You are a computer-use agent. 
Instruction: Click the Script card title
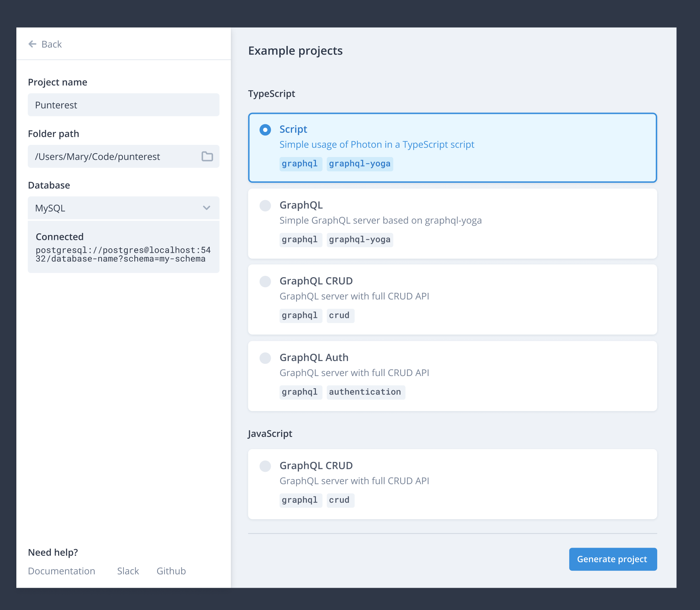[293, 129]
